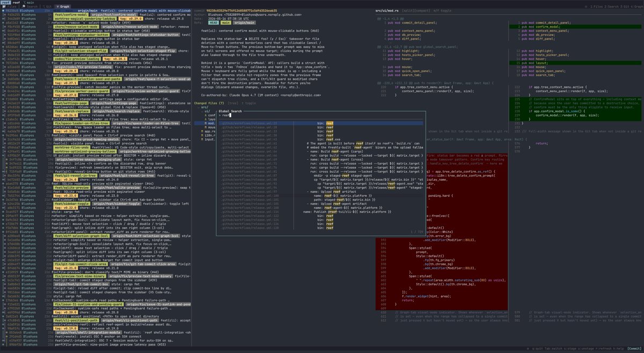The width and height of the screenshot is (644, 353).
Task: Select the tag: v0.29.0 badge
Action: 130,19
